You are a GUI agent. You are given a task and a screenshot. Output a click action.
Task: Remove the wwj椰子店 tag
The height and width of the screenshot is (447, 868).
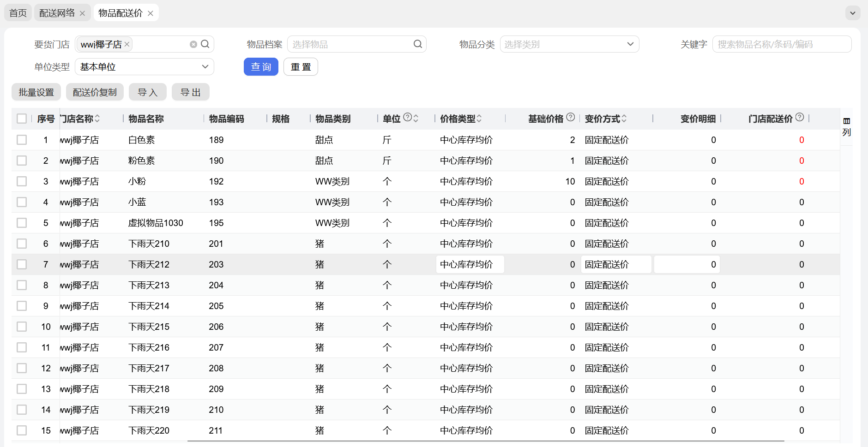coord(127,44)
